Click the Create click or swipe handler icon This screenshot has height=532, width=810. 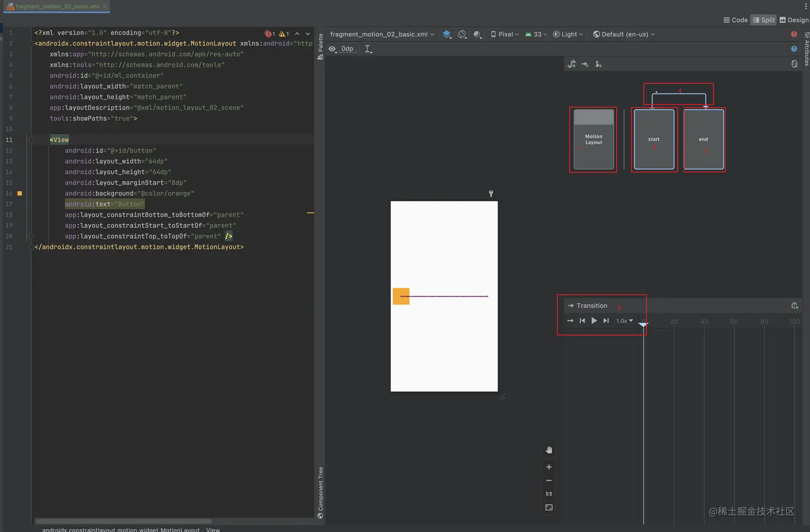598,64
